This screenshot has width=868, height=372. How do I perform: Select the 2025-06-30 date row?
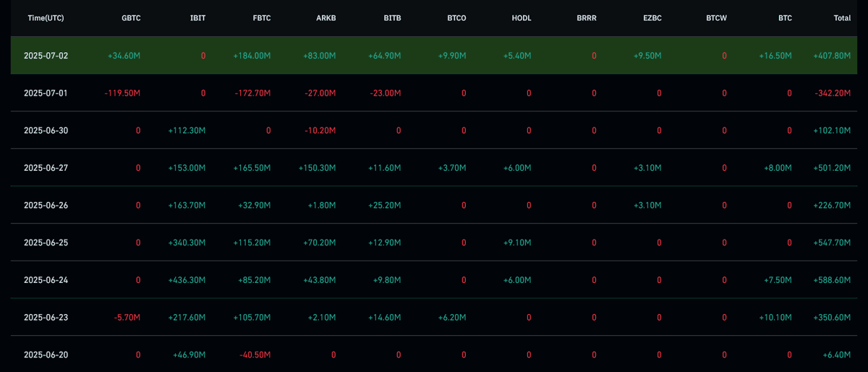pyautogui.click(x=434, y=130)
